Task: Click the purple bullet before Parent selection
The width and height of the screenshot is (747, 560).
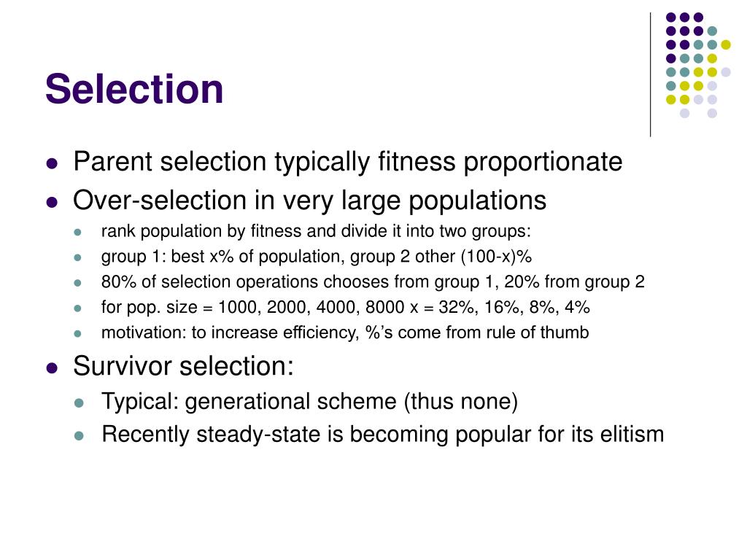Action: (52, 164)
